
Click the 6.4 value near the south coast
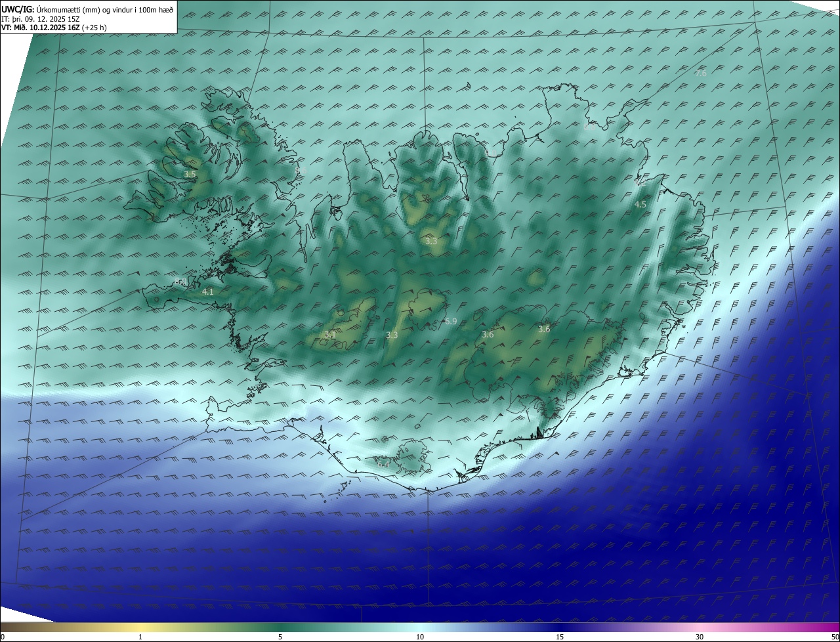click(383, 465)
